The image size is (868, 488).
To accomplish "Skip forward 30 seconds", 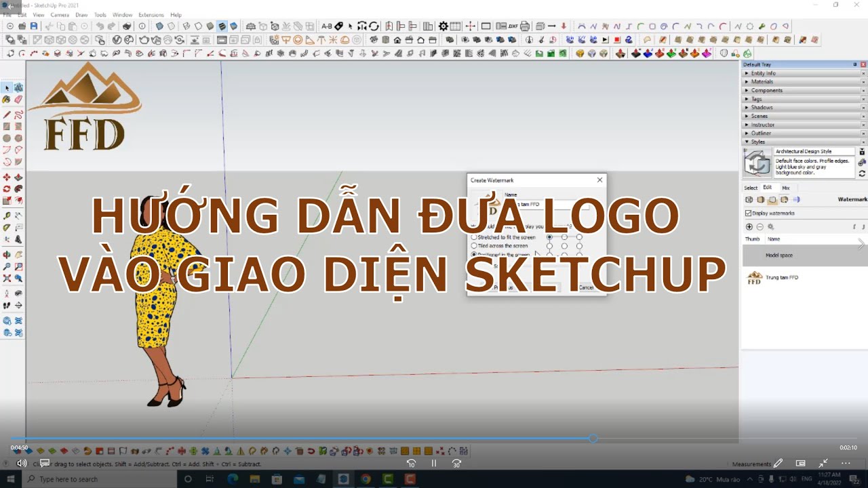I will point(457,463).
